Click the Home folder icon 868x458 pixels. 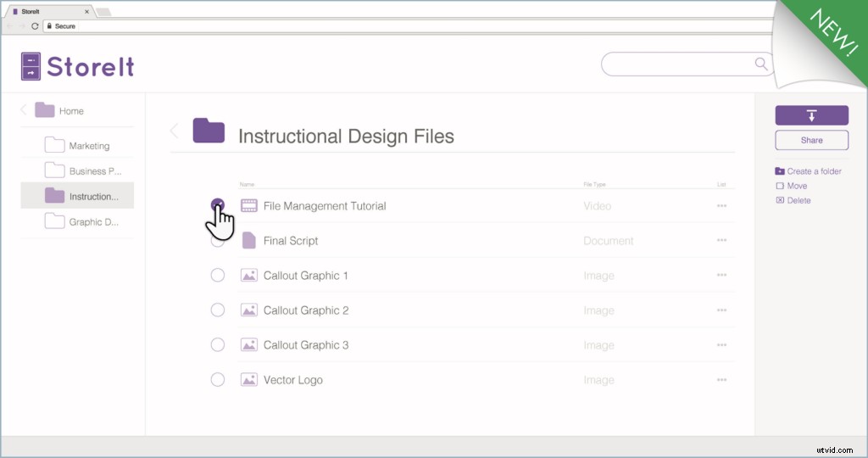(44, 109)
